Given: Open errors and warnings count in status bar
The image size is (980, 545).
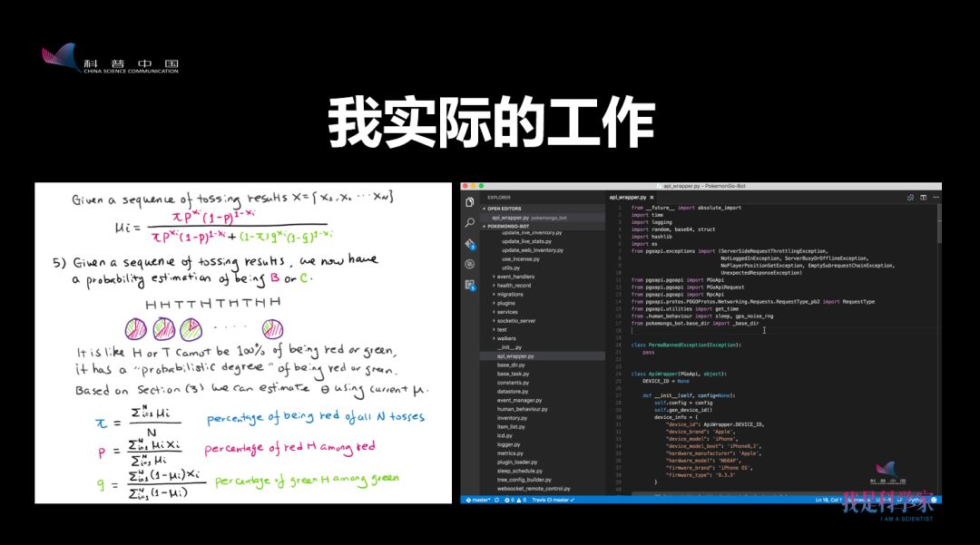Looking at the screenshot, I should 515,500.
